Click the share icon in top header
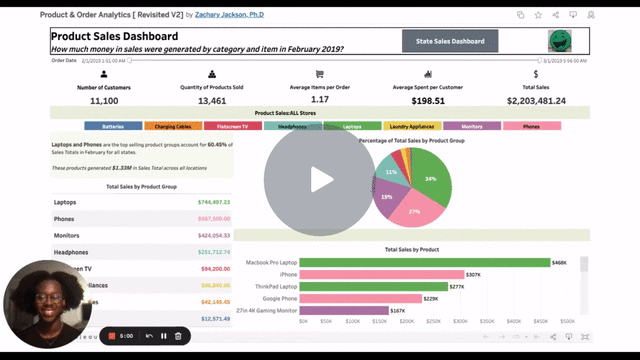 [556, 15]
